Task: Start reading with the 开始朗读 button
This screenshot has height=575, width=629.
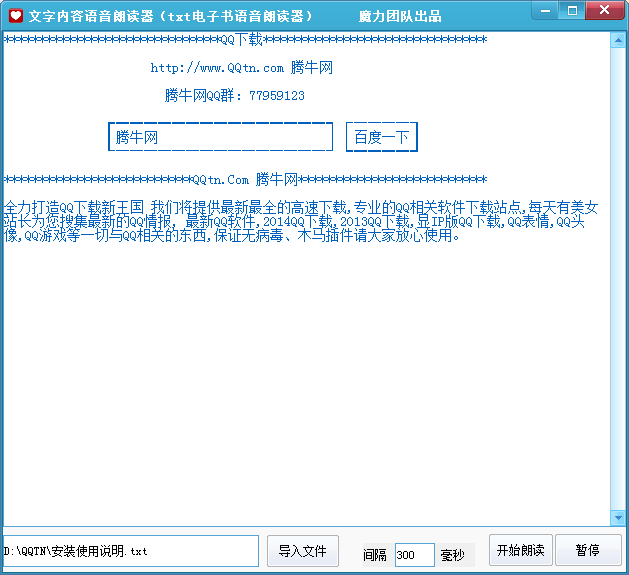Action: coord(519,550)
